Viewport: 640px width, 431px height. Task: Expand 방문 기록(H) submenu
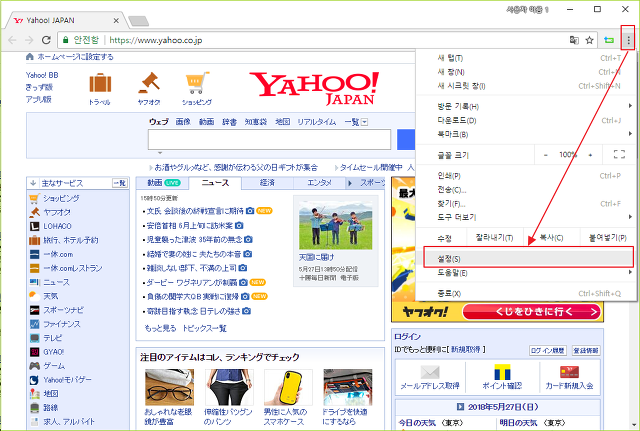coord(631,106)
